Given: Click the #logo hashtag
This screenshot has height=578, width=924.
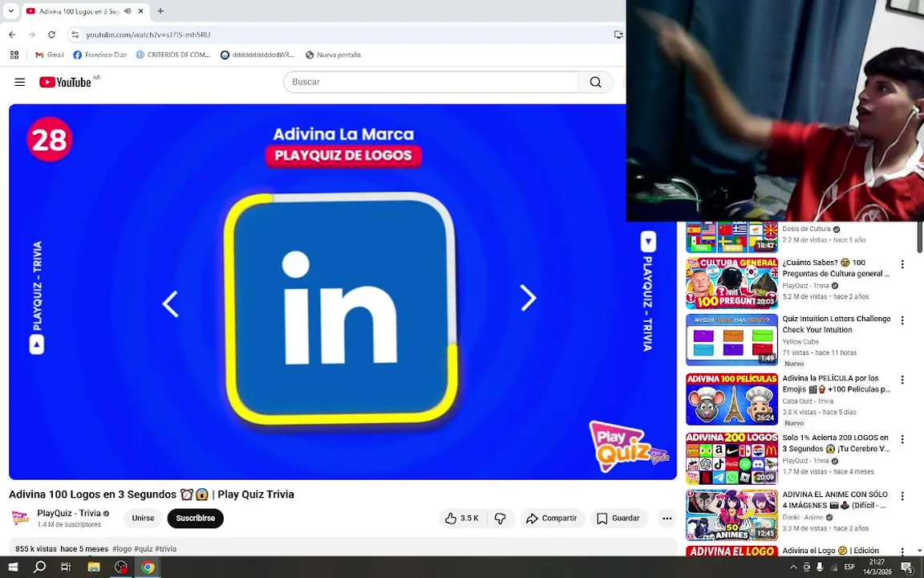Looking at the screenshot, I should pos(122,548).
